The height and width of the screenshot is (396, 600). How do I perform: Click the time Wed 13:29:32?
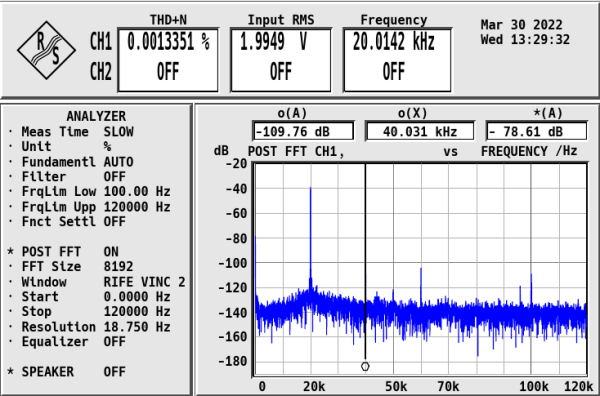pyautogui.click(x=525, y=39)
